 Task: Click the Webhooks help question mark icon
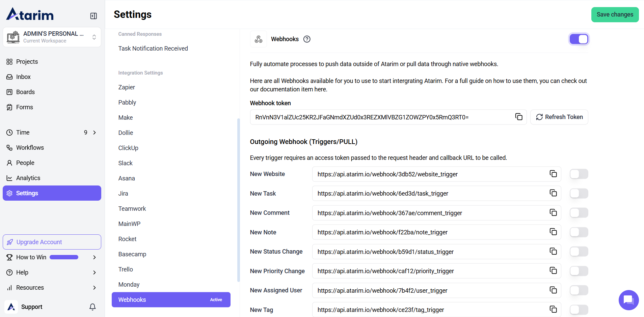pyautogui.click(x=307, y=39)
